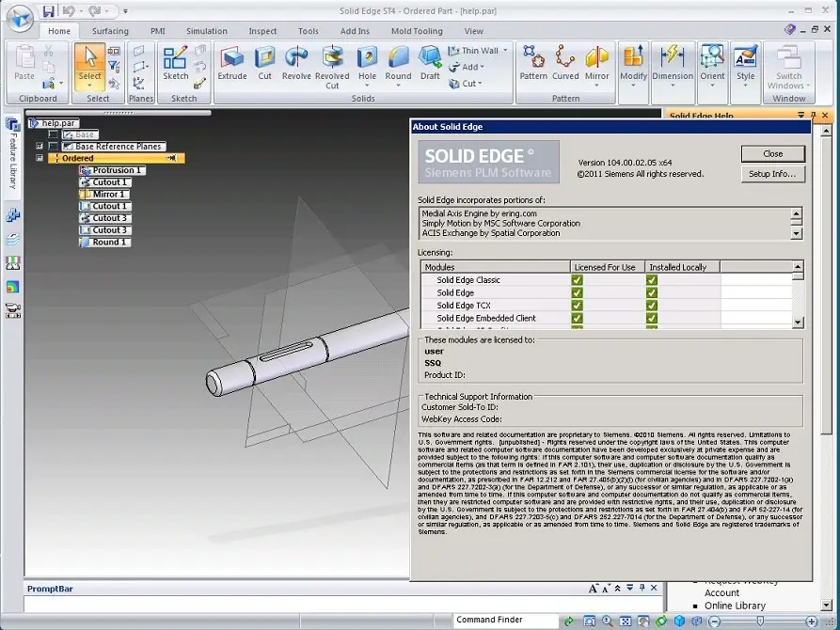
Task: Go to the Tools tab
Action: (x=308, y=31)
